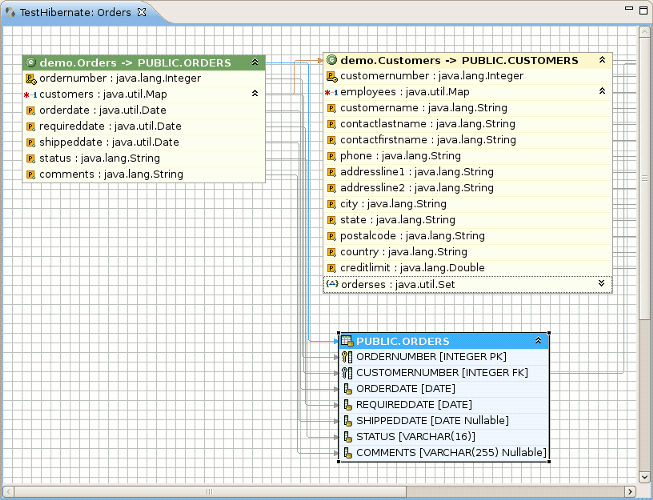Click the creditlimit property icon

click(x=332, y=268)
